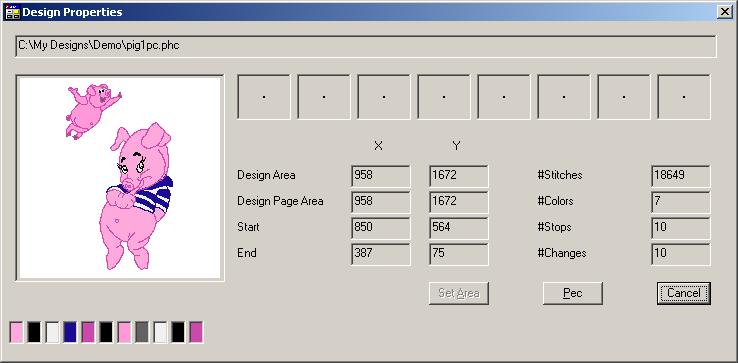Click the Design Page Area X field
The height and width of the screenshot is (363, 738).
(x=380, y=202)
